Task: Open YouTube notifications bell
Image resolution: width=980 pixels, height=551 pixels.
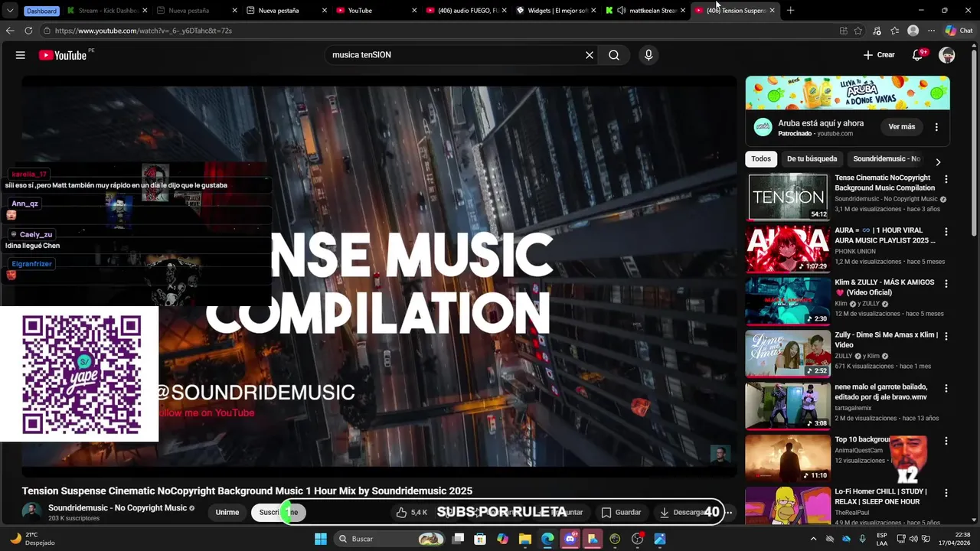Action: pos(917,55)
